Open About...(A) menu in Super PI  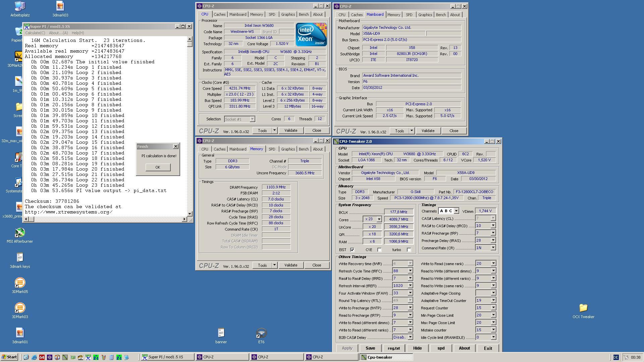58,33
